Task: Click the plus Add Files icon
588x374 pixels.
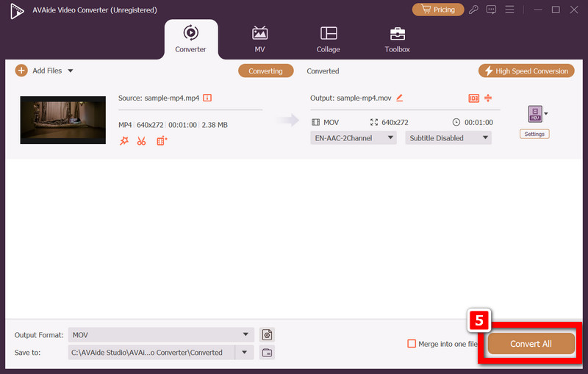Action: coord(21,71)
